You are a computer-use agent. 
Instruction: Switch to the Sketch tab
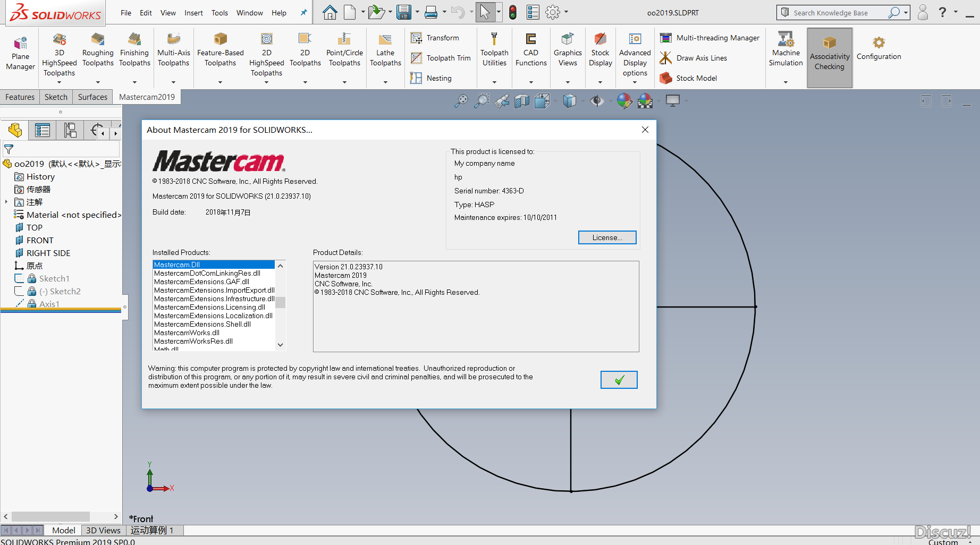click(x=56, y=97)
